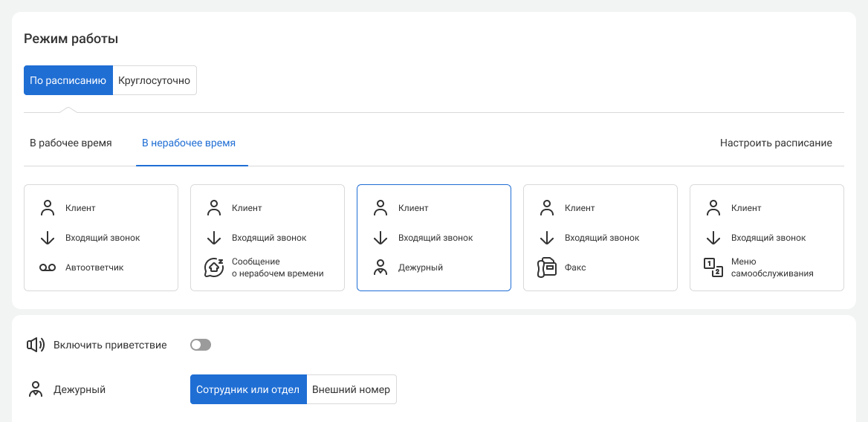Click the client person icon in Факс card
Viewport: 868px width, 422px height.
point(547,208)
